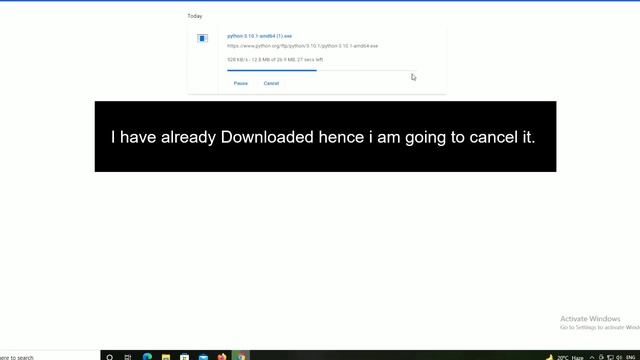Open File Explorer from the taskbar

(x=166, y=357)
